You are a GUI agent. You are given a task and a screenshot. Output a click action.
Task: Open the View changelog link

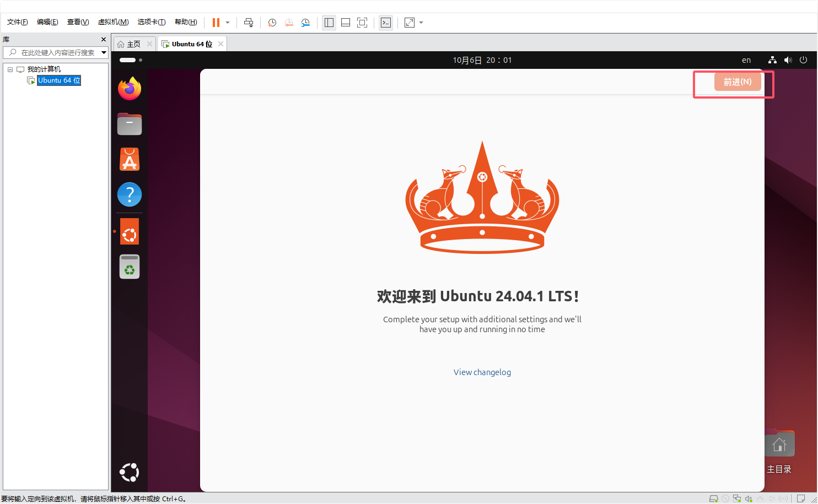[x=482, y=372]
